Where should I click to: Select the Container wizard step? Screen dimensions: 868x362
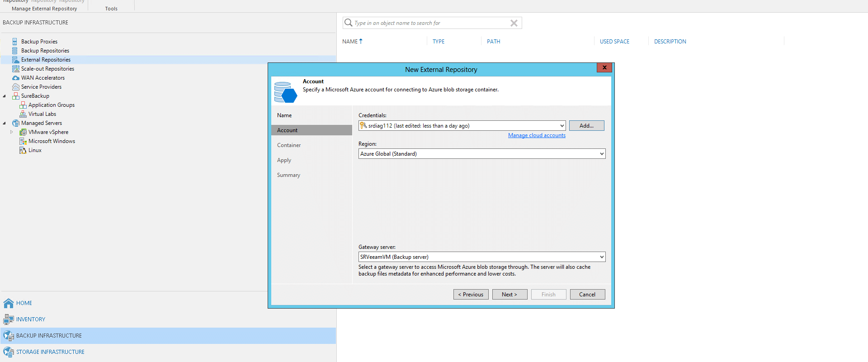[289, 145]
